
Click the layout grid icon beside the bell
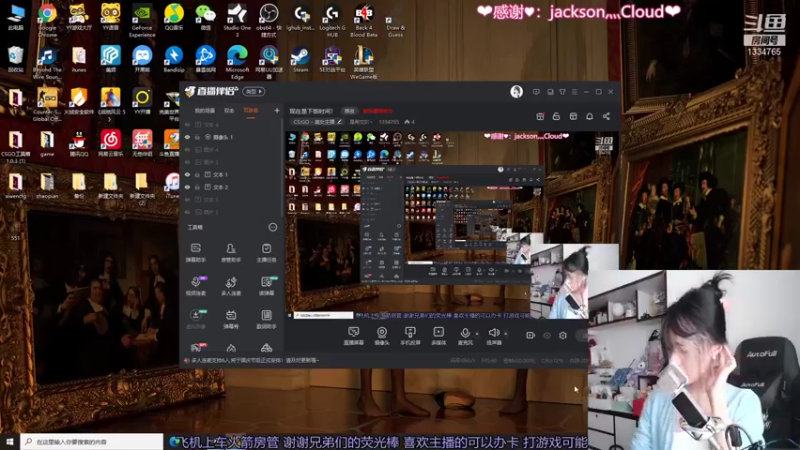pos(573,116)
